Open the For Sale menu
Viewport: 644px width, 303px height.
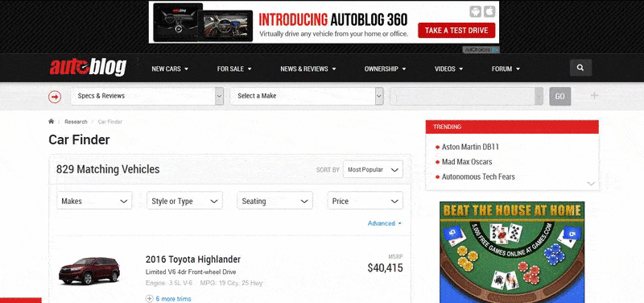(x=234, y=68)
